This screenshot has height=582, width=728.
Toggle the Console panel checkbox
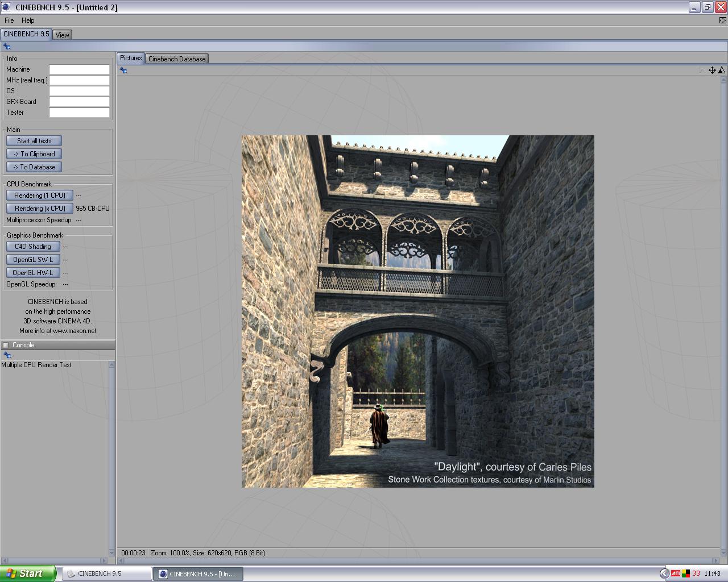point(6,345)
